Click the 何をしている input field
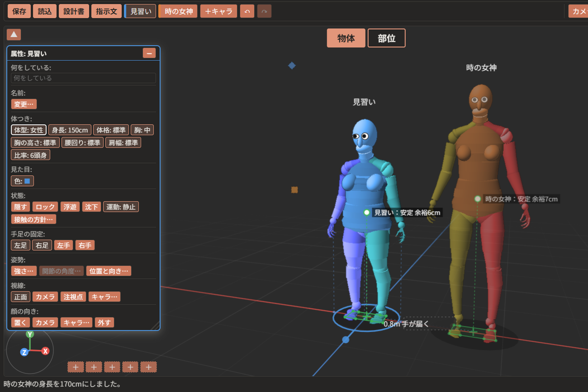The height and width of the screenshot is (392, 588). [x=83, y=78]
